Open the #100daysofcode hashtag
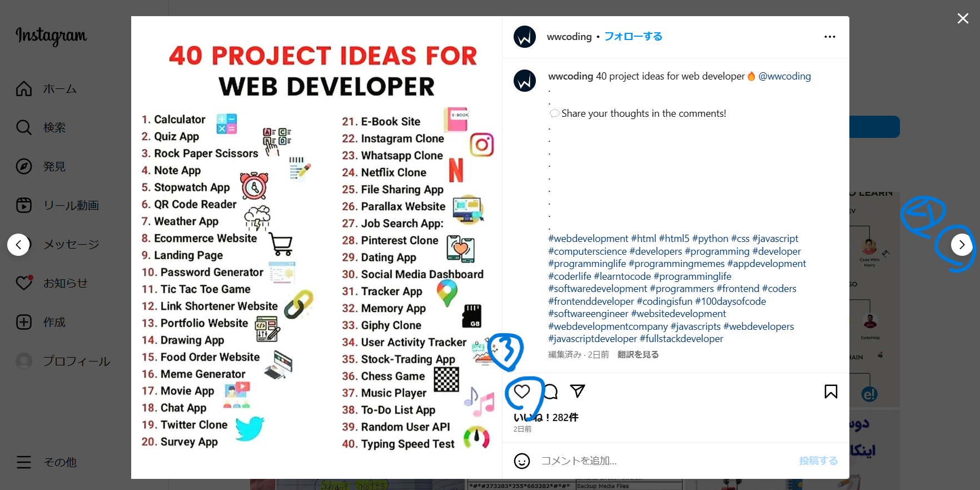Image resolution: width=980 pixels, height=490 pixels. point(730,301)
